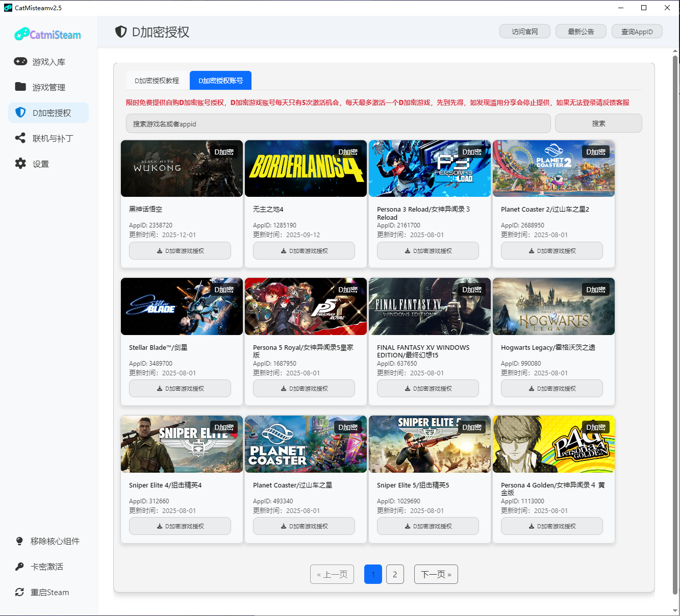Screen dimensions: 680x616
Task: Click 卡密激活 key icon
Action: click(x=19, y=567)
